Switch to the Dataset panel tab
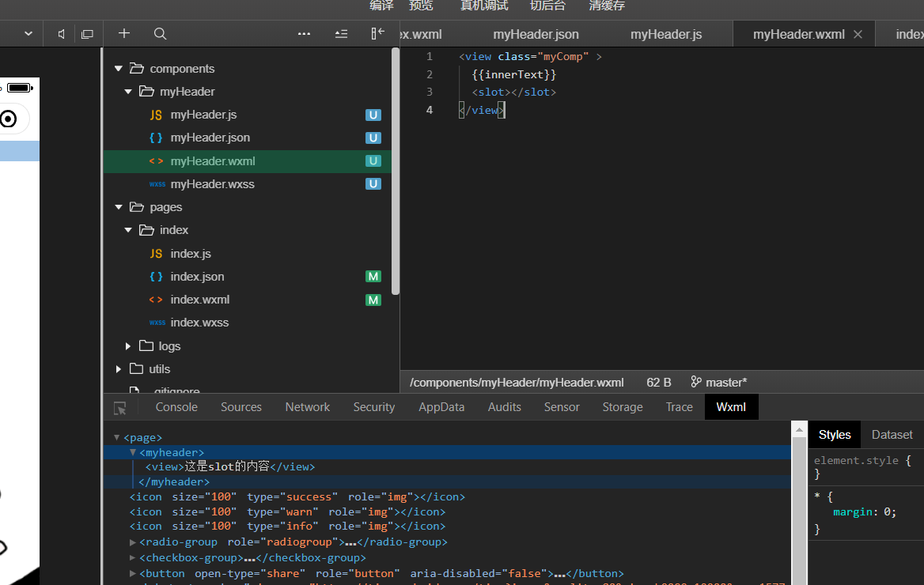Image resolution: width=924 pixels, height=585 pixels. point(892,435)
